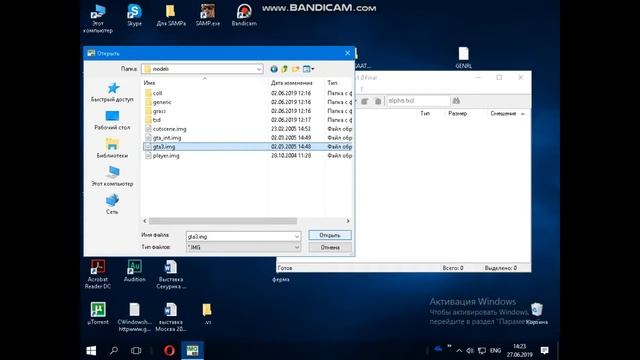Click the horizontal scrollbar in file list
This screenshot has height=360, width=640.
pos(223,221)
